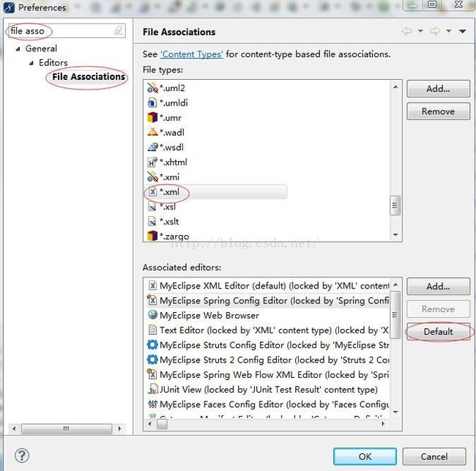476x471 pixels.
Task: Click the MyEclipse XML Editor icon
Action: point(152,286)
